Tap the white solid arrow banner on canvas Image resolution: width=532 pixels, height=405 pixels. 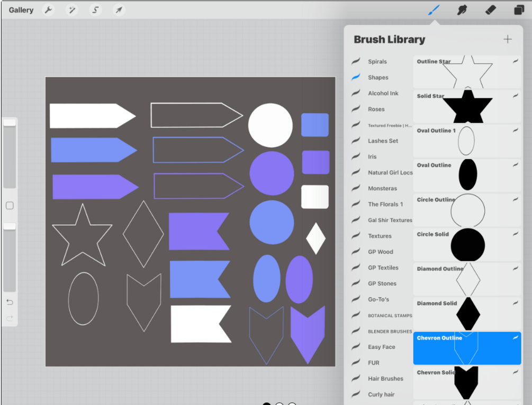click(x=93, y=116)
